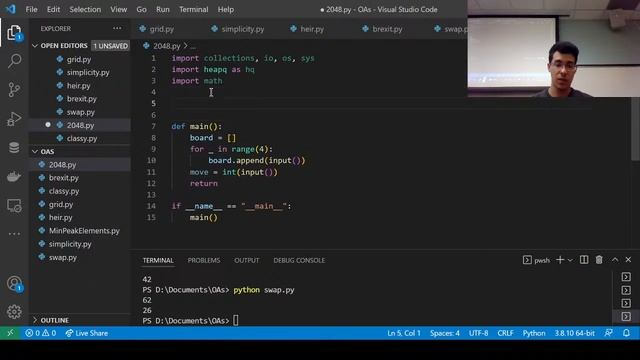Image resolution: width=640 pixels, height=360 pixels.
Task: Click Ln 5, Col 1 in status bar
Action: [x=404, y=333]
